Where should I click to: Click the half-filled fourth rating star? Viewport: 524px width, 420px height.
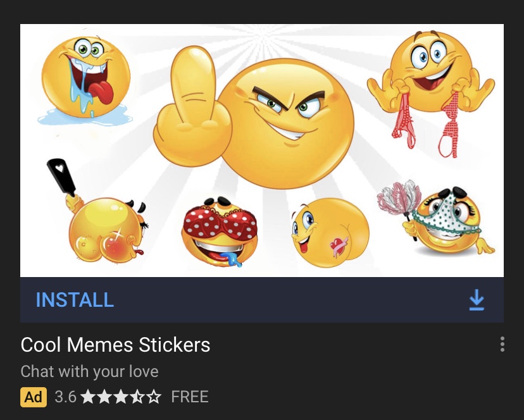(137, 397)
